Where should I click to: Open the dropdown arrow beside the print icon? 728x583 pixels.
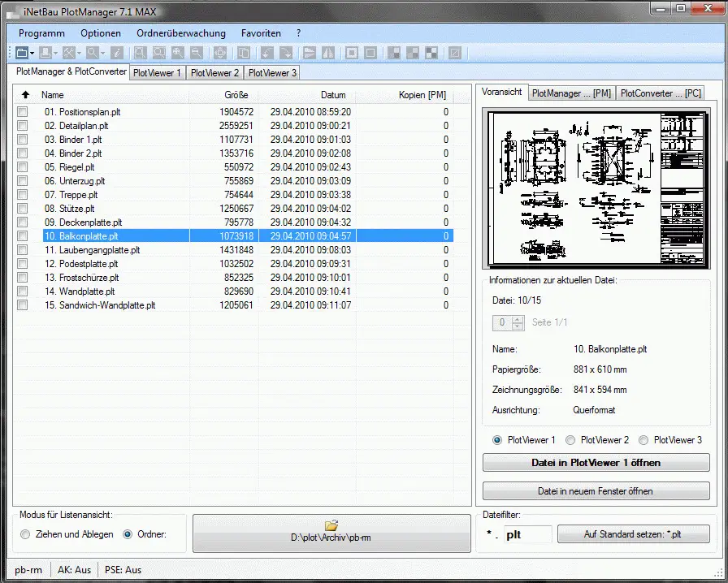point(56,54)
